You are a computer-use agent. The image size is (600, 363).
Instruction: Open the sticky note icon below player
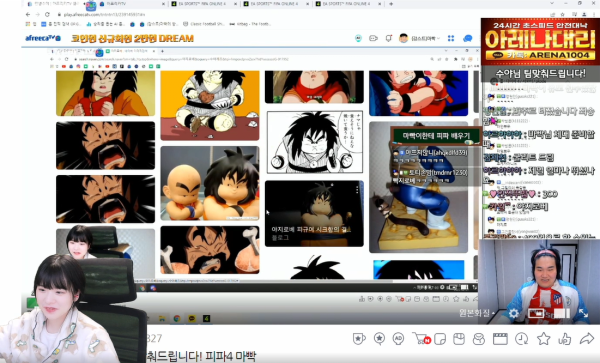440,339
